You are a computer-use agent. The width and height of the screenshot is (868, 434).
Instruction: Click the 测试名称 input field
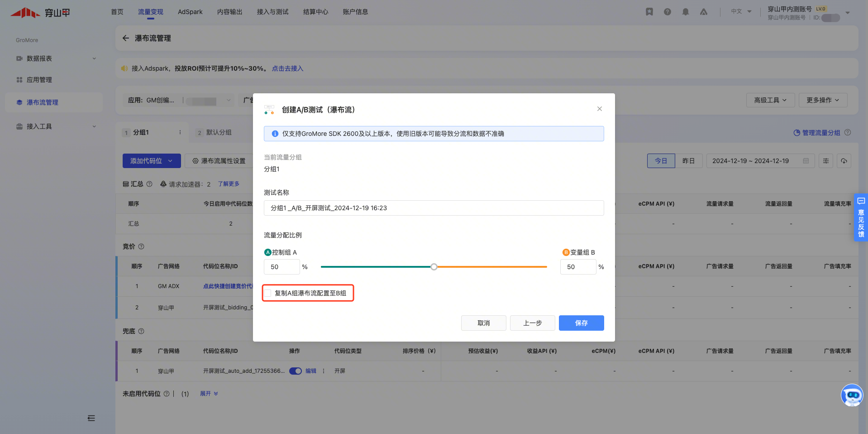coord(434,208)
